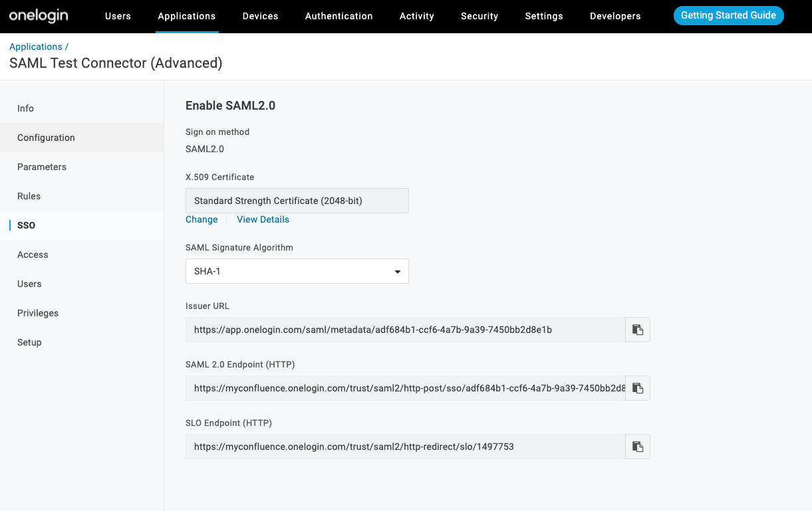
Task: Open certificate View Details link
Action: pos(263,219)
